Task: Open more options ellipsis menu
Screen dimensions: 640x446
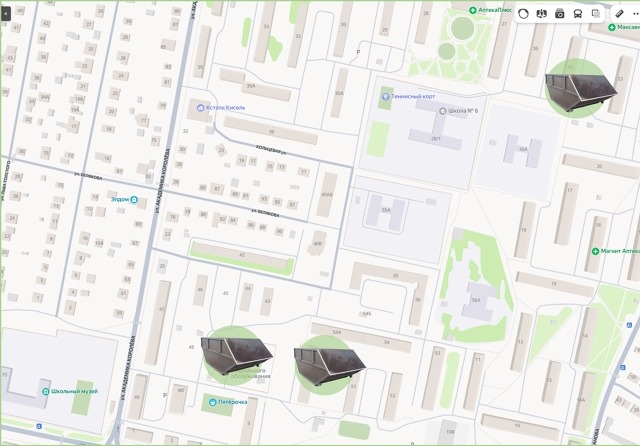Action: [x=634, y=13]
